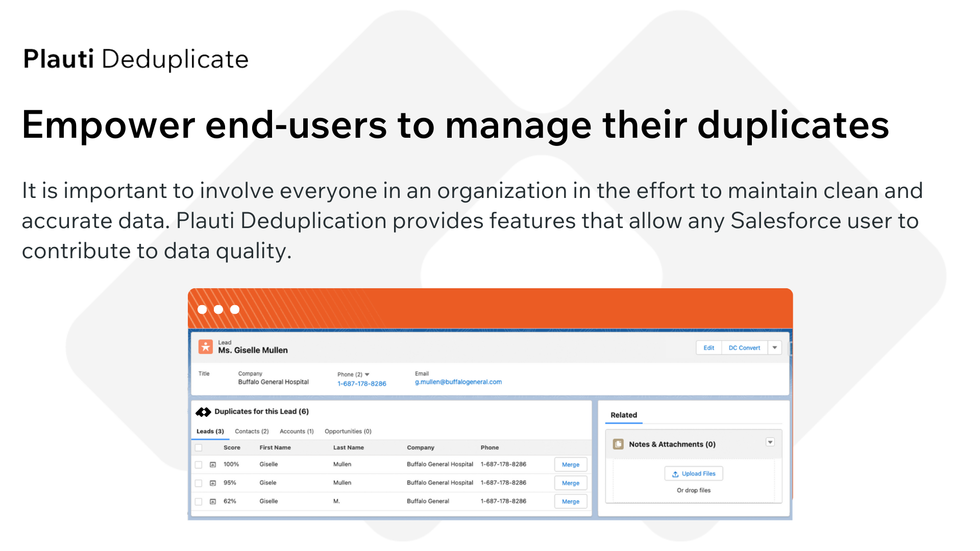Click the DC Convert button

click(x=744, y=348)
